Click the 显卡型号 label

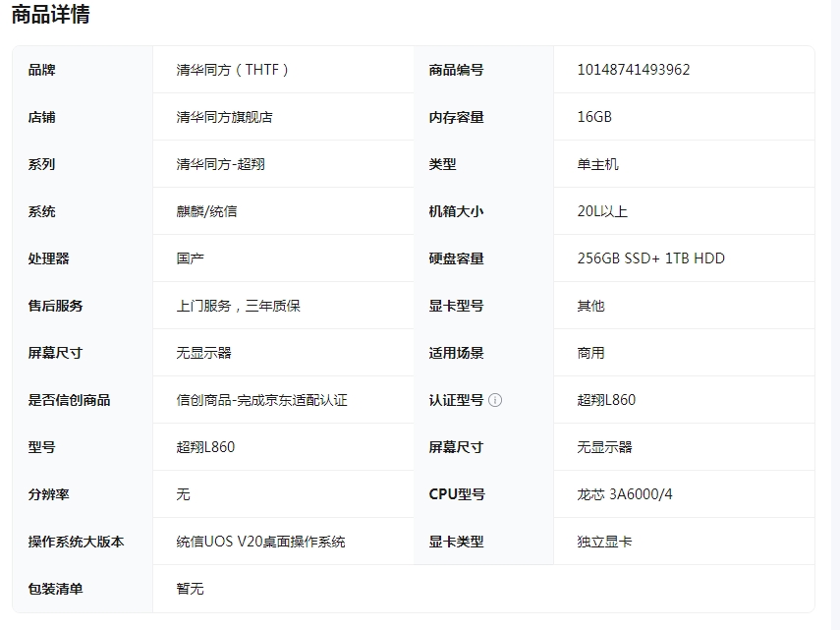pos(457,306)
